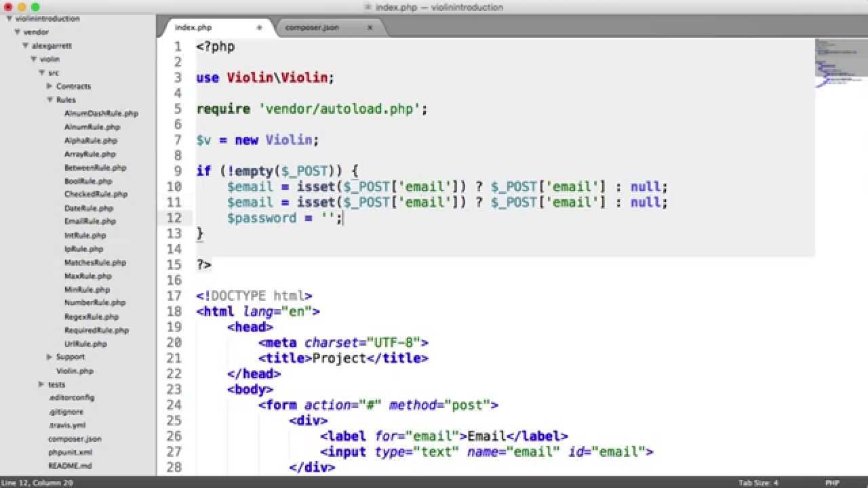Open composer.json in the sidebar tree
Screen dimensions: 868x488
click(x=75, y=439)
